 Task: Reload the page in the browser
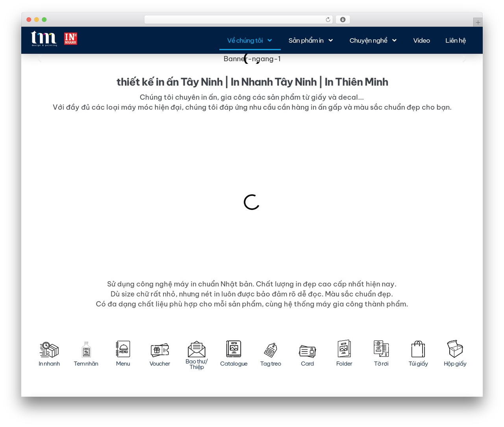[x=328, y=20]
